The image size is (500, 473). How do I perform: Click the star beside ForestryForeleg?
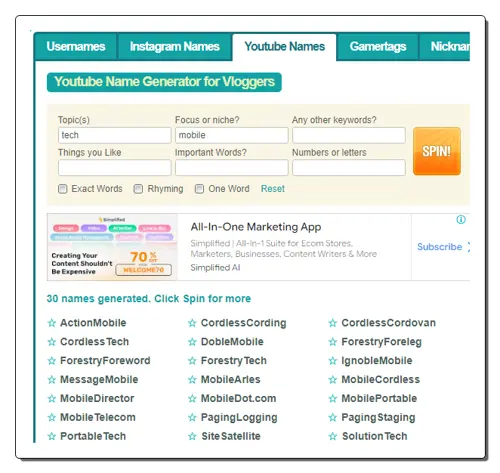click(333, 342)
